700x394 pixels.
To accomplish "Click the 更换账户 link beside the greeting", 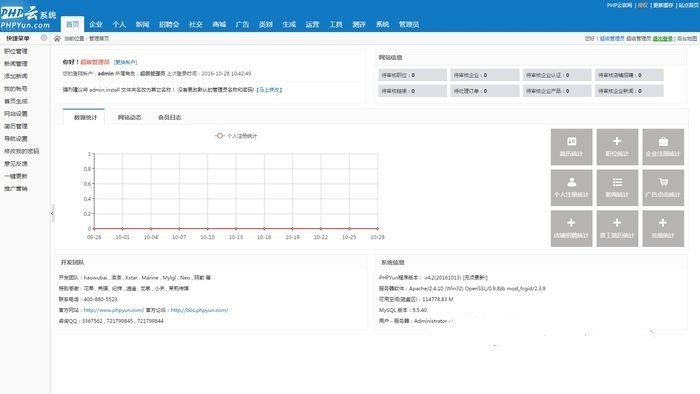I will 125,62.
